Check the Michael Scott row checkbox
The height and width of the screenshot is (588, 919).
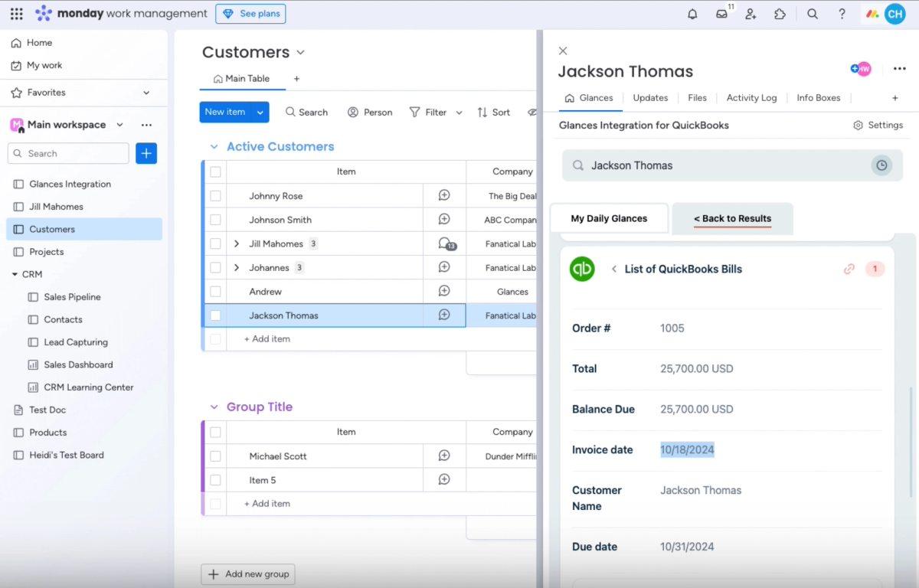pos(215,456)
